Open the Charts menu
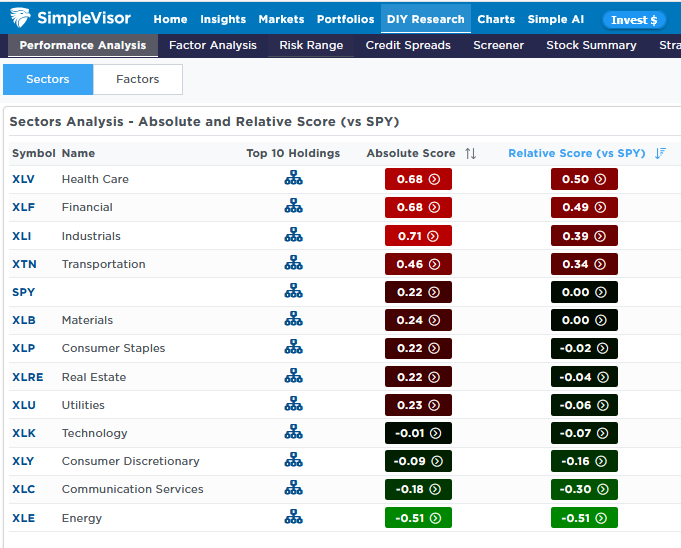The width and height of the screenshot is (681, 548). pyautogui.click(x=496, y=19)
